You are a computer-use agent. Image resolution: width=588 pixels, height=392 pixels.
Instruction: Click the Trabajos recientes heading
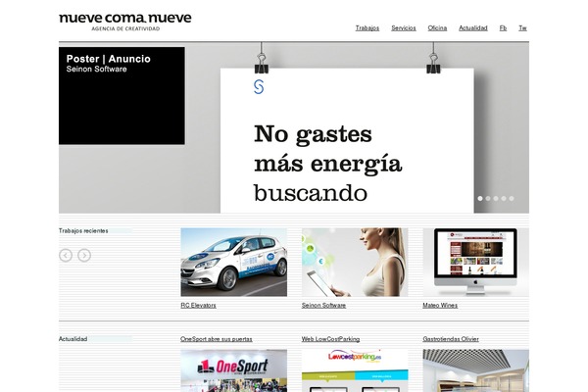click(83, 230)
